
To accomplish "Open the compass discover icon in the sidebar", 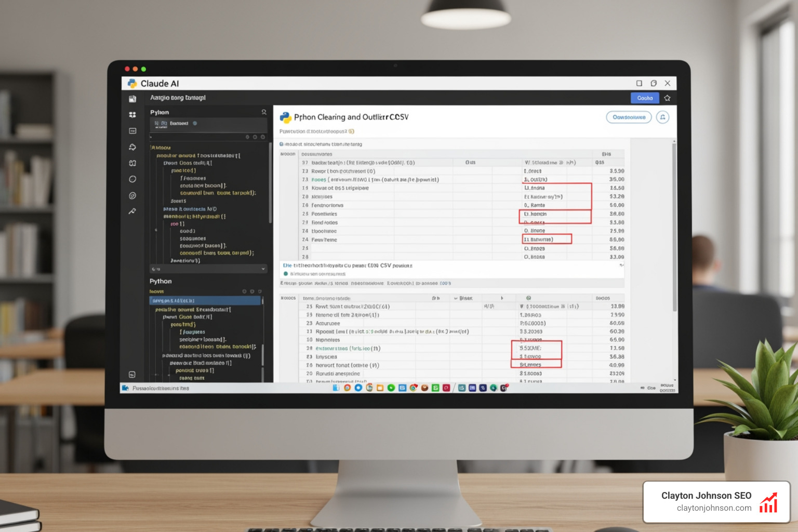I will click(132, 196).
